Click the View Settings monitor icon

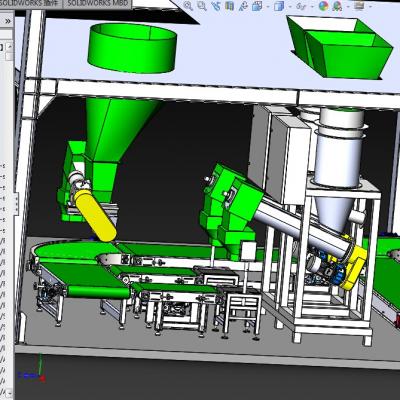click(x=359, y=6)
